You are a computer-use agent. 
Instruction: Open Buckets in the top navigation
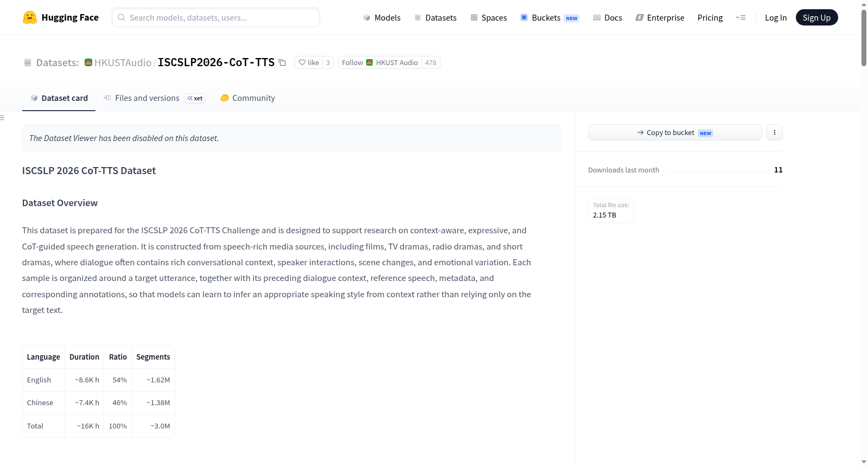click(550, 17)
